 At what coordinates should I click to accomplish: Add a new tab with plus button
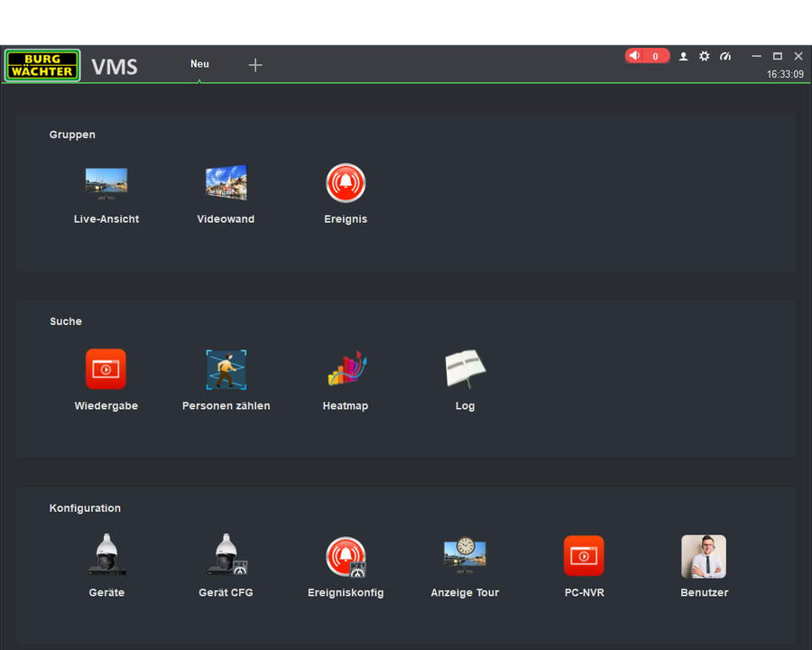(x=255, y=65)
